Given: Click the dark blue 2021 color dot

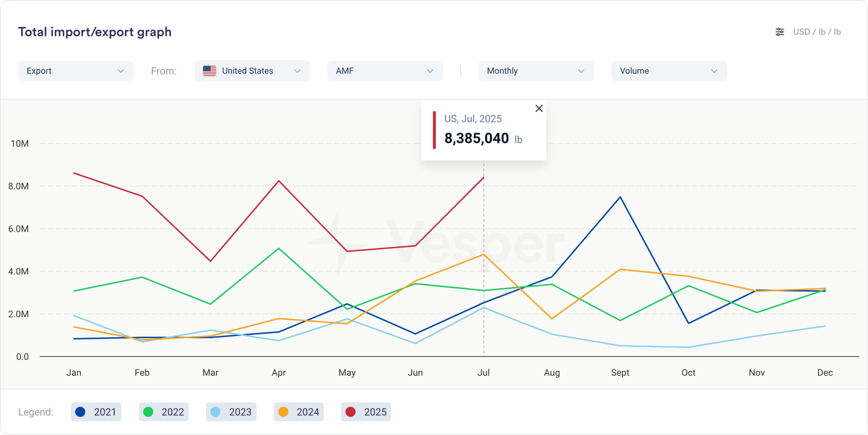Looking at the screenshot, I should point(80,412).
